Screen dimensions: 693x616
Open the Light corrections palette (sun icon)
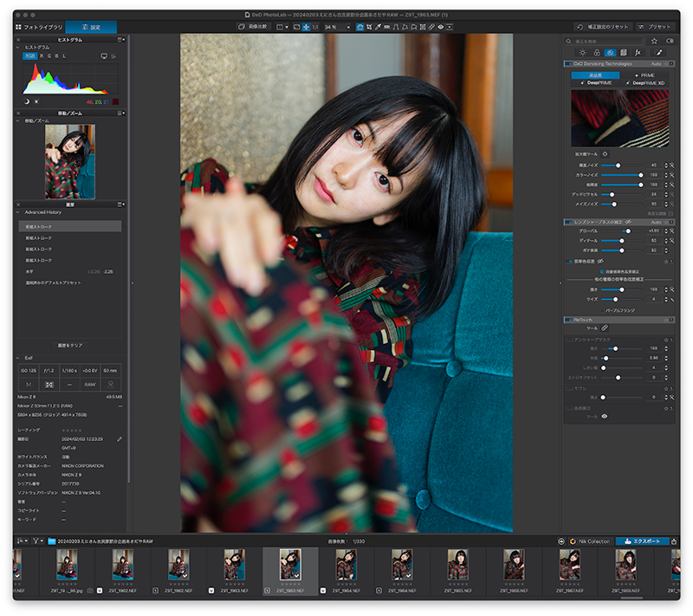coord(582,53)
